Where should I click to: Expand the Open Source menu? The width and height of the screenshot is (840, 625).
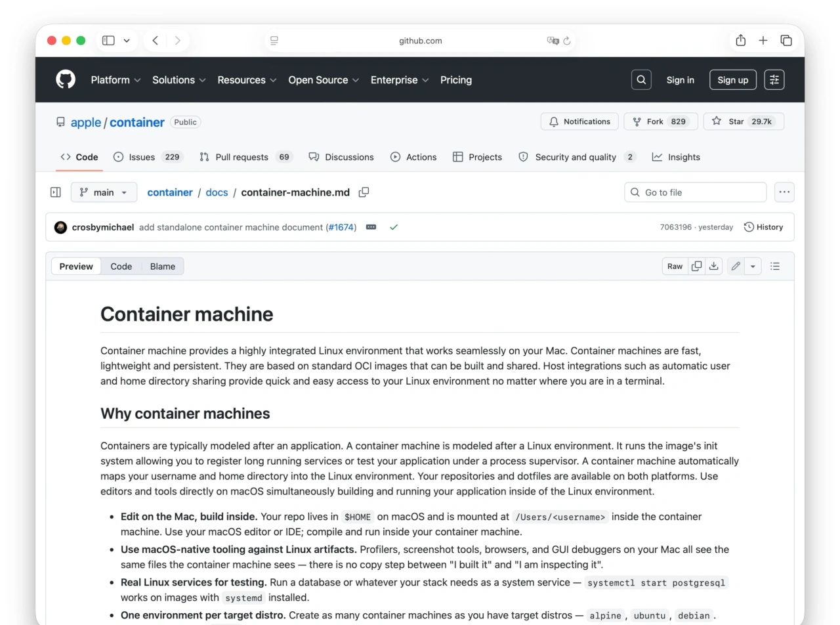pyautogui.click(x=324, y=80)
